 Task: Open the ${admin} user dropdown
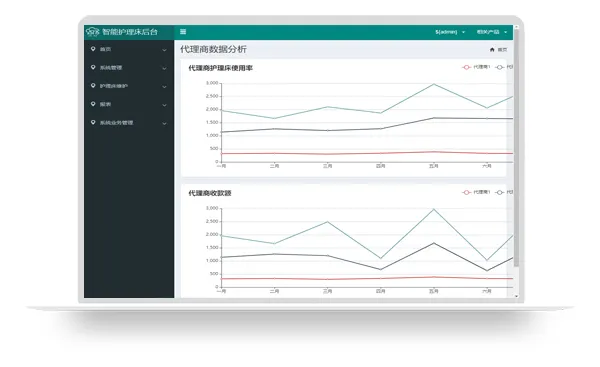[450, 32]
